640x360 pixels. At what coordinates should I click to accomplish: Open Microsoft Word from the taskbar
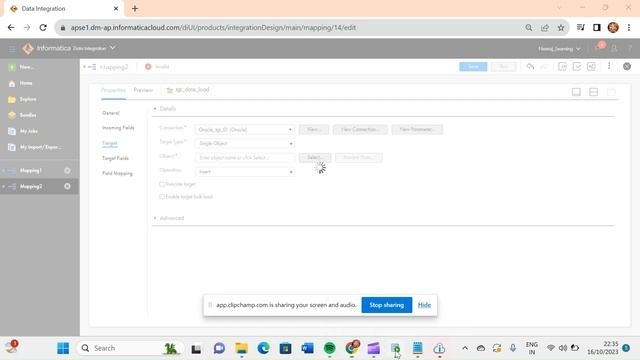[x=307, y=348]
